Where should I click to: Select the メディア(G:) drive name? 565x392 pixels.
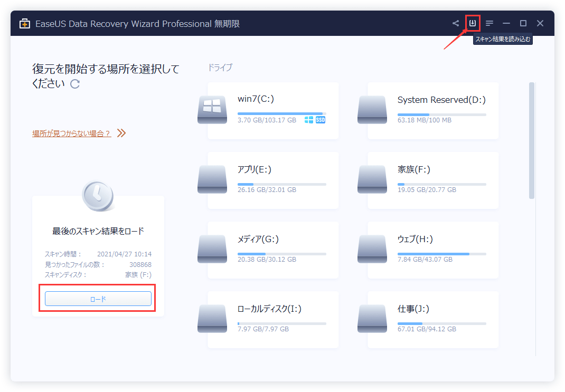tap(258, 239)
